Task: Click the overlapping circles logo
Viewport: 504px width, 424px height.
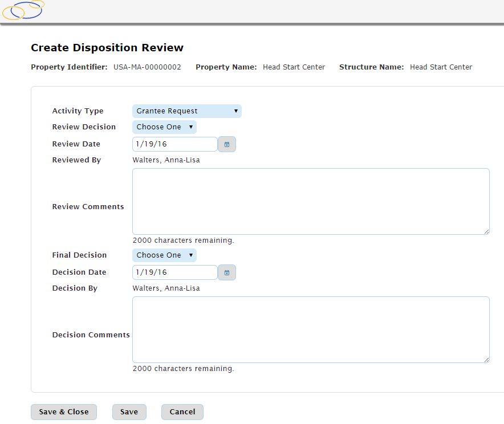Action: [23, 9]
